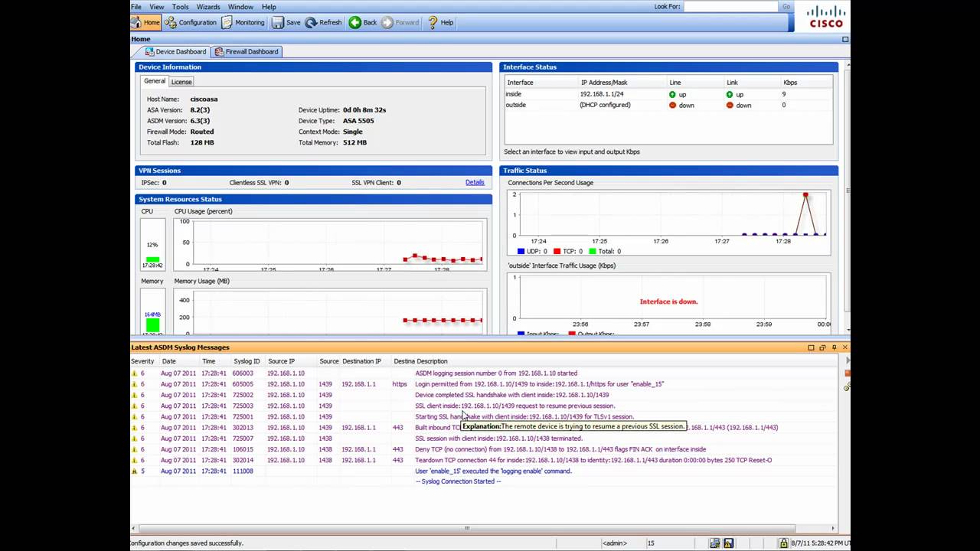Click the Cisco logo
The image size is (980, 551).
click(x=826, y=17)
